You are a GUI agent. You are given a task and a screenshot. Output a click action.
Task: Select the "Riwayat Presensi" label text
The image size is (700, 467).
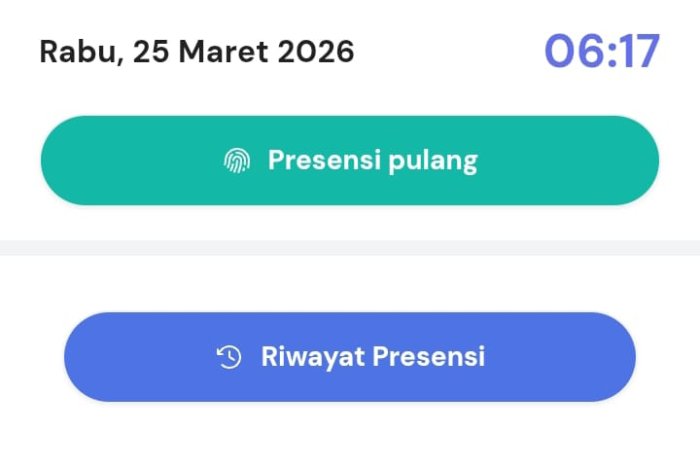coord(372,357)
